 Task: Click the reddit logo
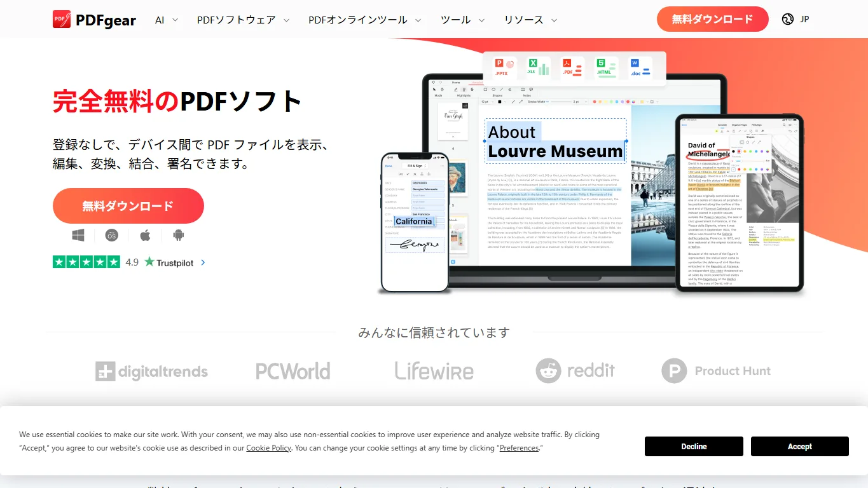[x=575, y=370]
